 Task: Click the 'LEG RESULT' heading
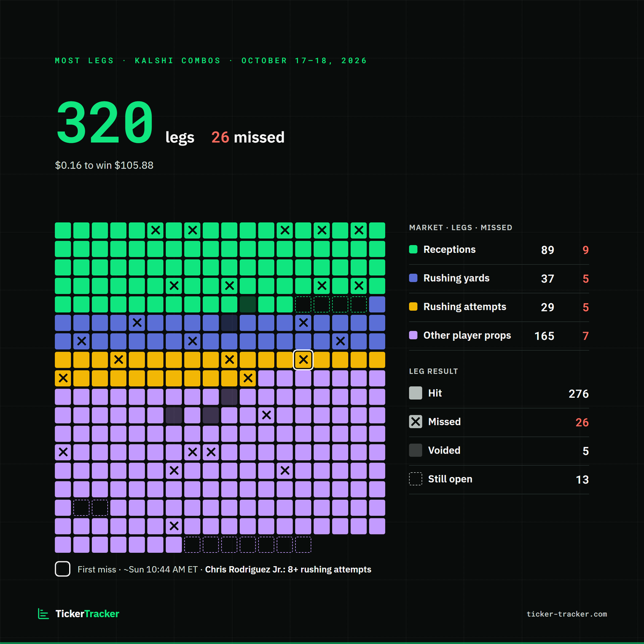click(x=434, y=371)
